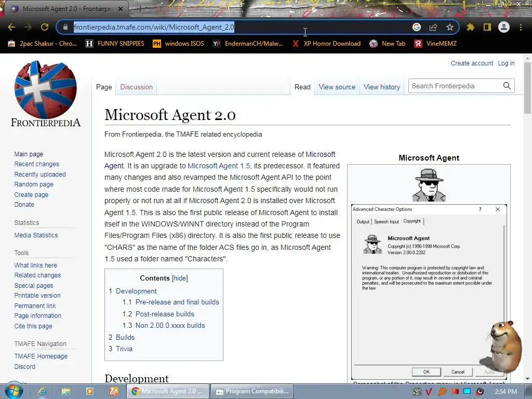Open the EndermanCH/Malw... bookmark
The height and width of the screenshot is (399, 532).
click(x=248, y=44)
